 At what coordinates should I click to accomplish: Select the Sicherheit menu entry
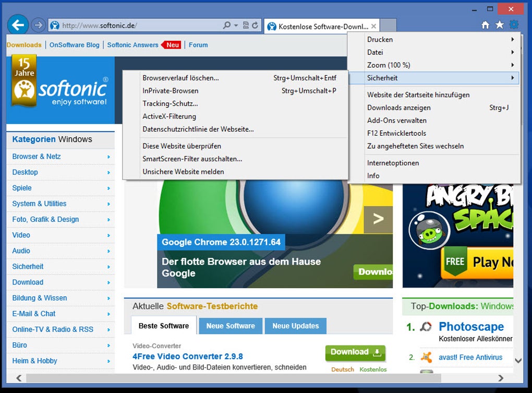[434, 78]
